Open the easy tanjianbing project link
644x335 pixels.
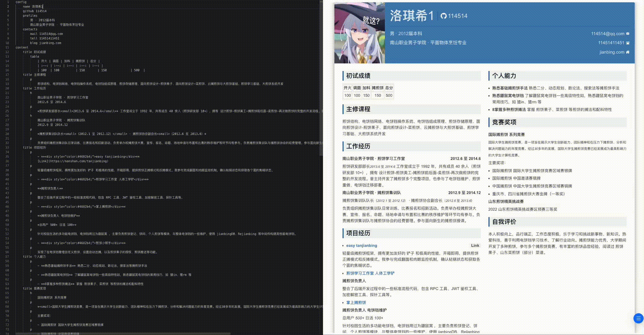coord(361,245)
